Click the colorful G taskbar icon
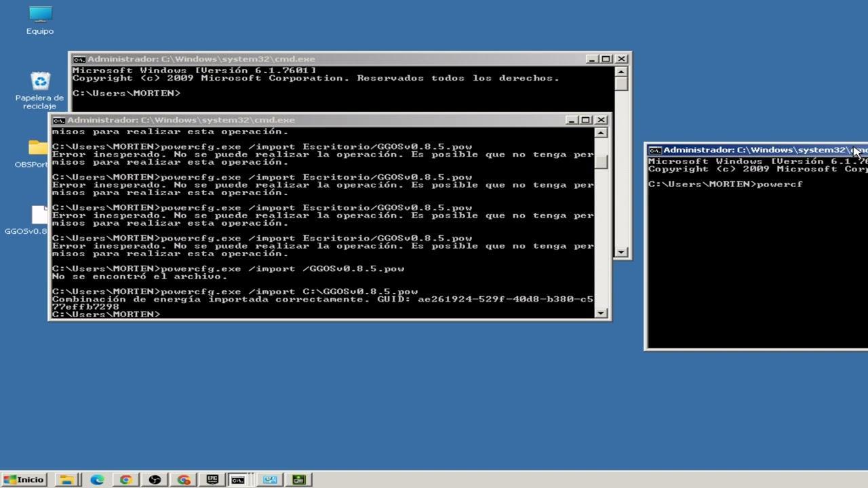Viewport: 868px width, 488px height. [183, 480]
